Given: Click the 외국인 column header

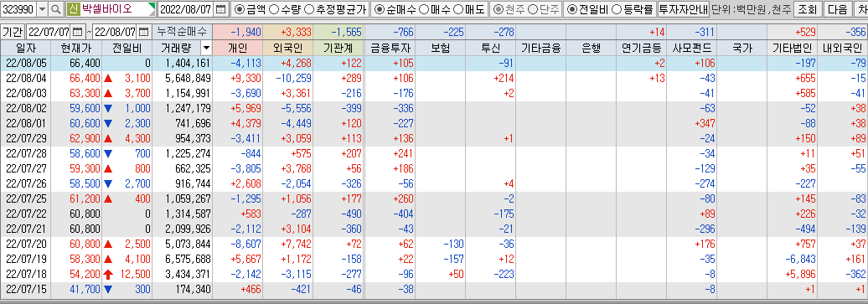Looking at the screenshot, I should (x=288, y=49).
